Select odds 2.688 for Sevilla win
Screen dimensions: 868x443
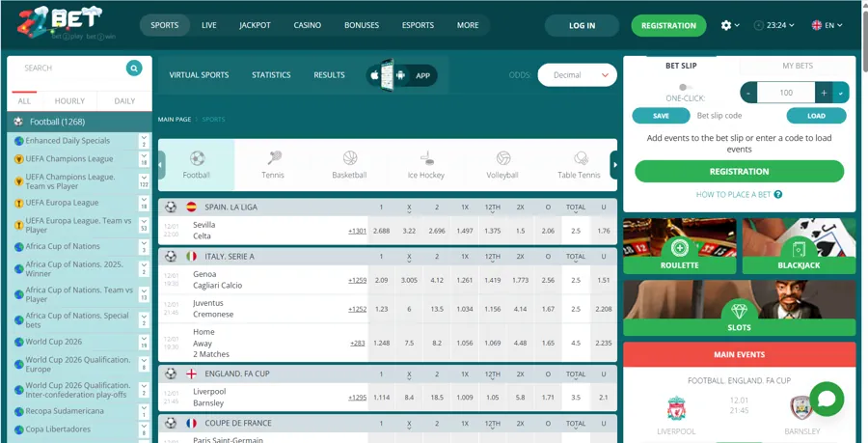click(381, 231)
